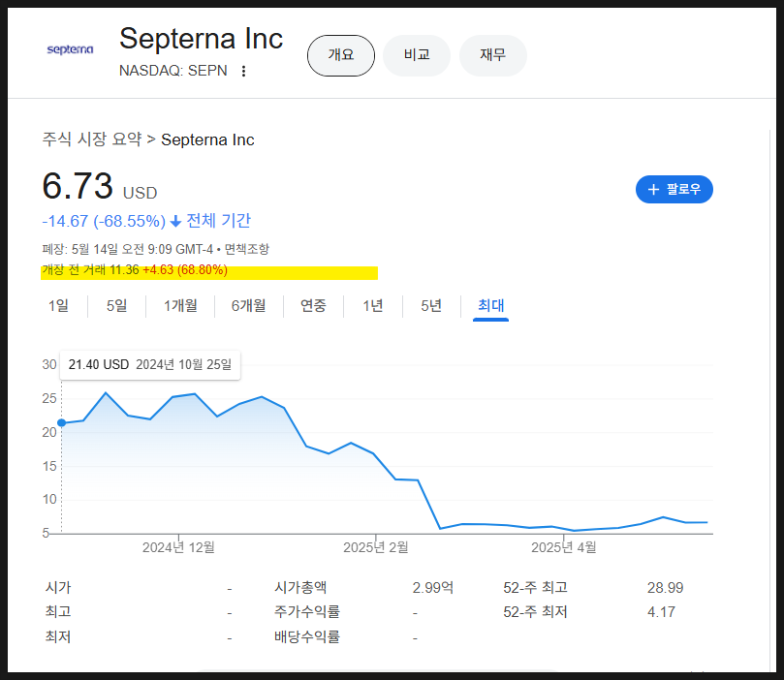
Task: Click the 배당수익률 label
Action: point(307,637)
